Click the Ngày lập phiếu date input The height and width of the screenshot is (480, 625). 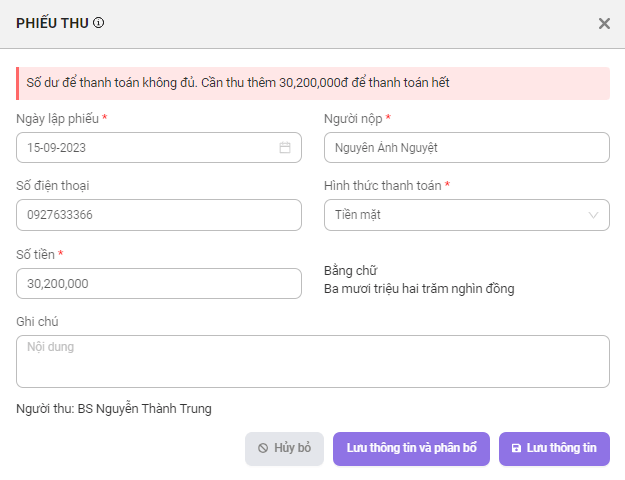pos(159,148)
